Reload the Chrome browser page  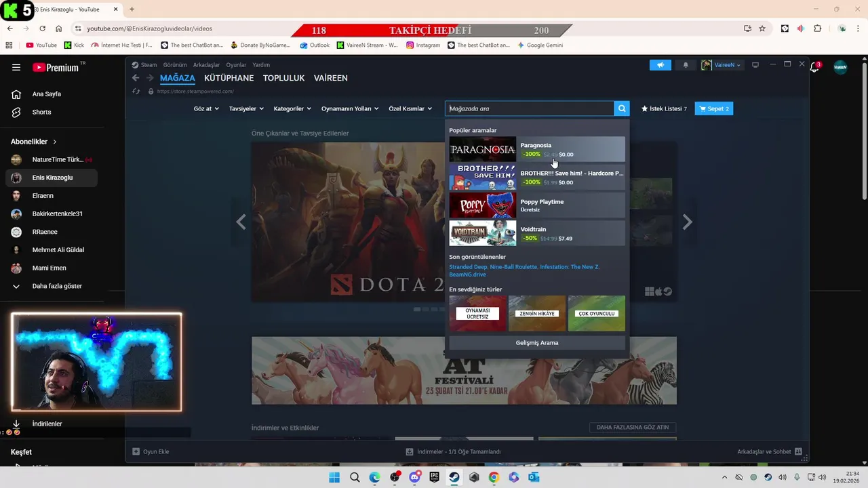click(x=42, y=28)
